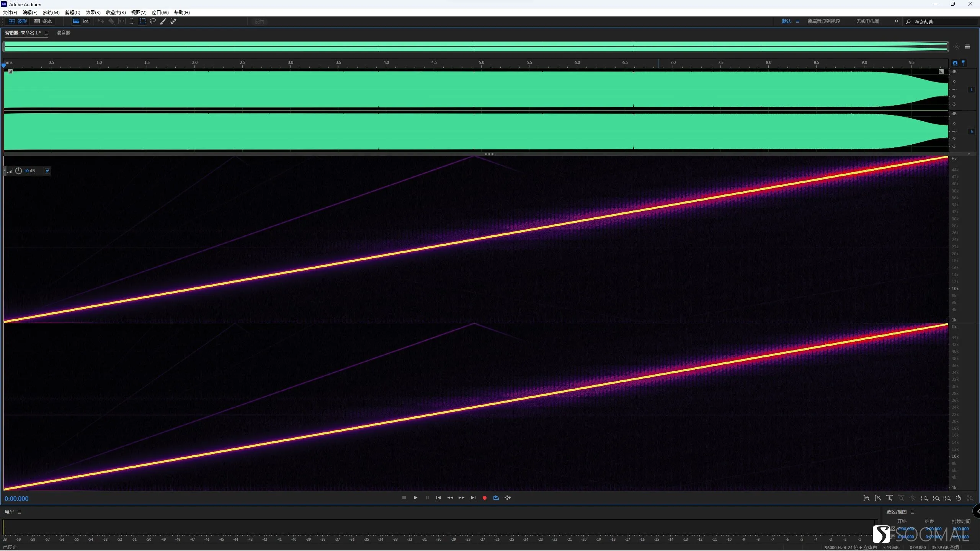This screenshot has height=551, width=980.
Task: Start recording with the red Record button
Action: pos(485,498)
